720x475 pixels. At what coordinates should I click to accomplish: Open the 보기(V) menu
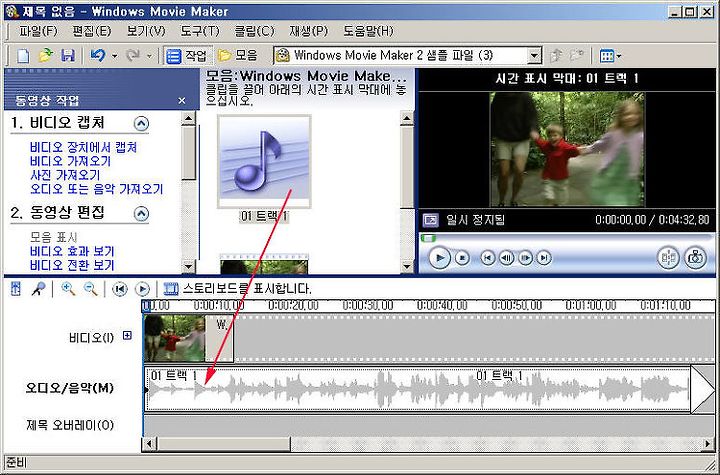coord(146,31)
